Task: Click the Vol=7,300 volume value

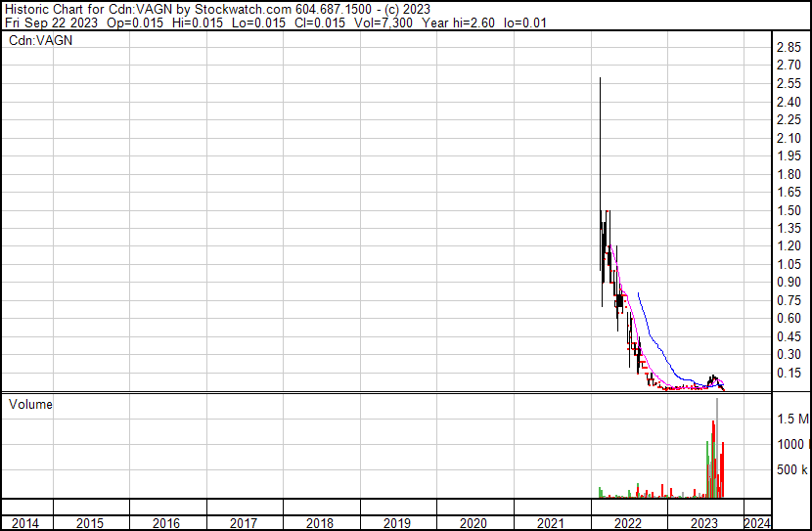Action: 383,22
